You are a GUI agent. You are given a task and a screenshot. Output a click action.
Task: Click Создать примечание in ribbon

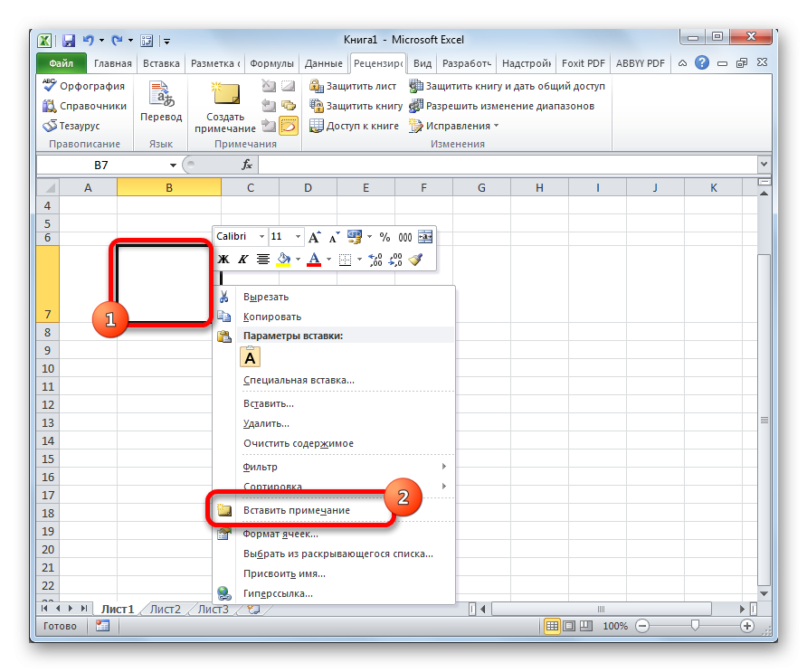tap(225, 107)
